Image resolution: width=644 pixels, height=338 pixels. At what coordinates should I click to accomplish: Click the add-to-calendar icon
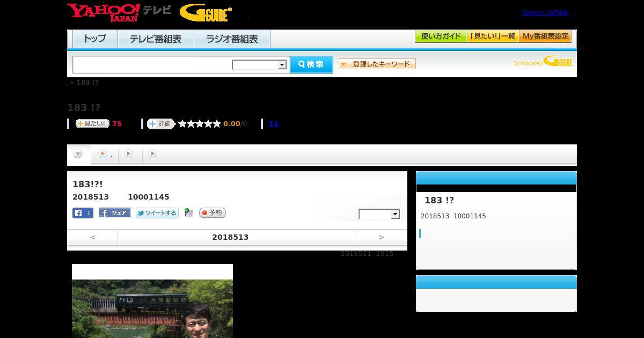point(188,212)
